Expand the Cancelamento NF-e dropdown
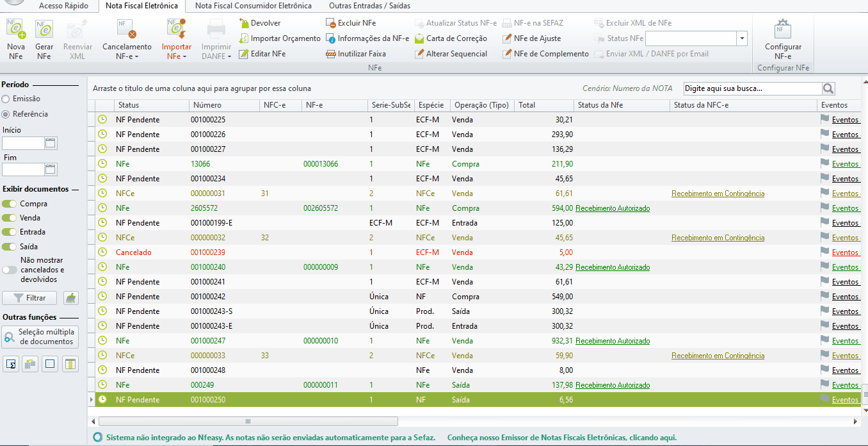This screenshot has height=446, width=868. pos(127,51)
